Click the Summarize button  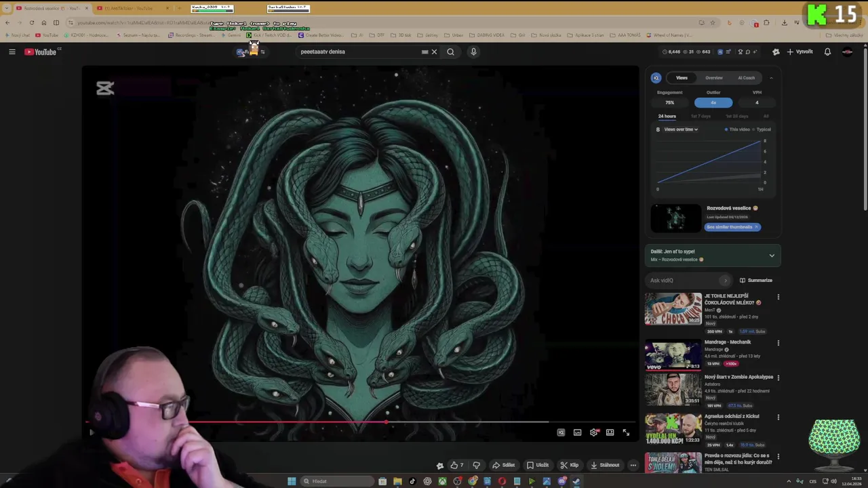[756, 281]
